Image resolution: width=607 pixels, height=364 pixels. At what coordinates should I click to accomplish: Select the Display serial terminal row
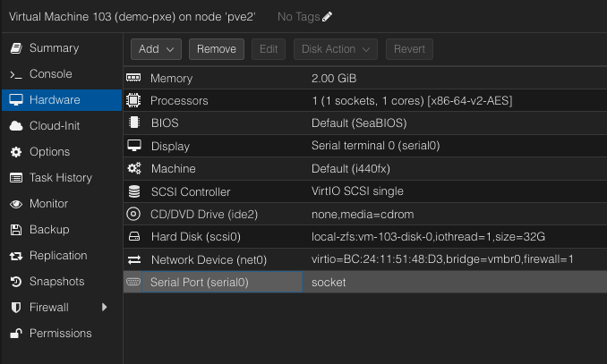(358, 146)
